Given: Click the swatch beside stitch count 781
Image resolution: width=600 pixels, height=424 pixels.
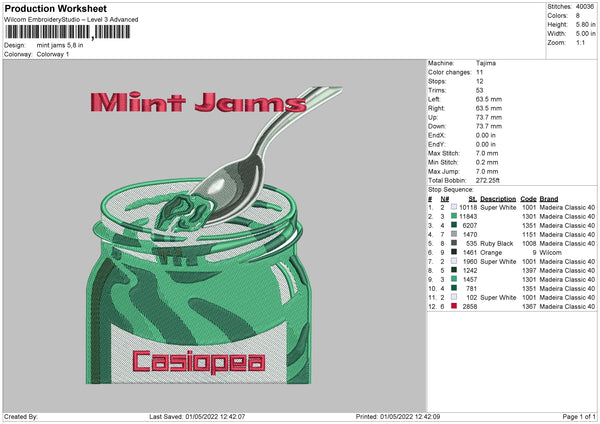Looking at the screenshot, I should [x=454, y=288].
